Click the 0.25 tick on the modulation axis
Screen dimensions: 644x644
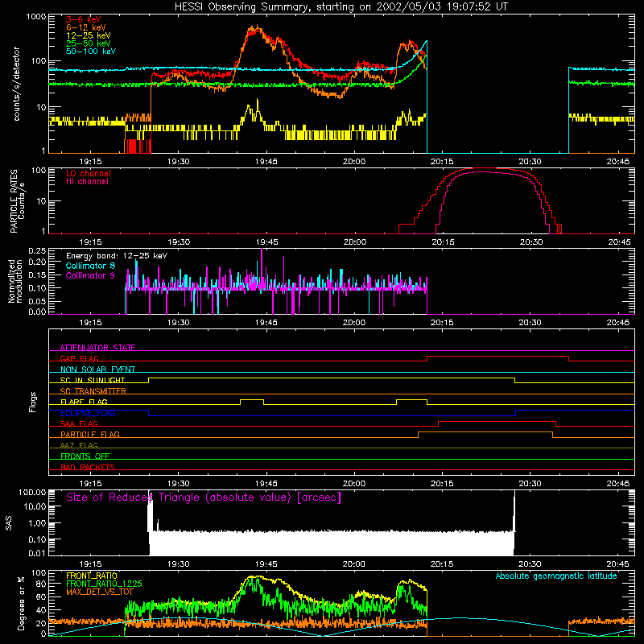(37, 251)
